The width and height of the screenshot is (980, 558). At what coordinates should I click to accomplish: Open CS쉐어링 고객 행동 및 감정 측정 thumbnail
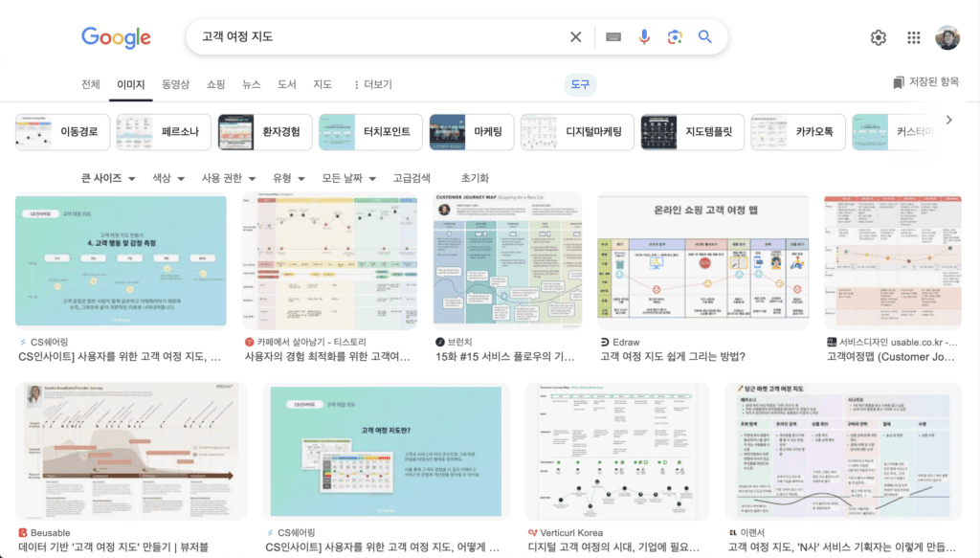[x=121, y=260]
